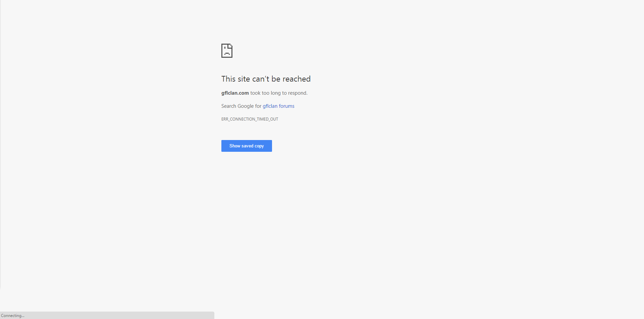This screenshot has width=644, height=319.
Task: Click the gray status bubble beside Connecting text
Action: click(117, 315)
